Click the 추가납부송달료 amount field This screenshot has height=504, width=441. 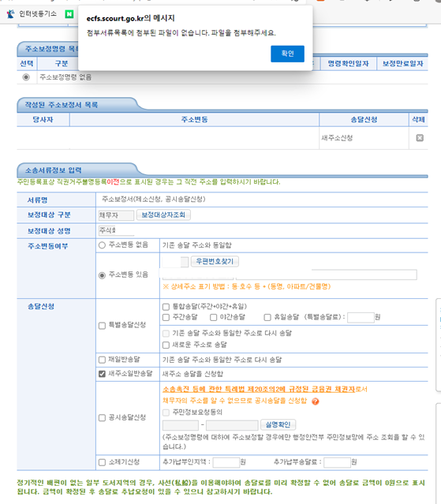(x=337, y=462)
